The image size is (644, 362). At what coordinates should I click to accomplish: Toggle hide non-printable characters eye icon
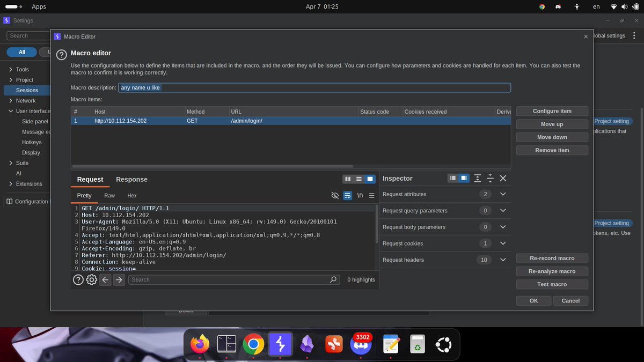click(x=335, y=196)
